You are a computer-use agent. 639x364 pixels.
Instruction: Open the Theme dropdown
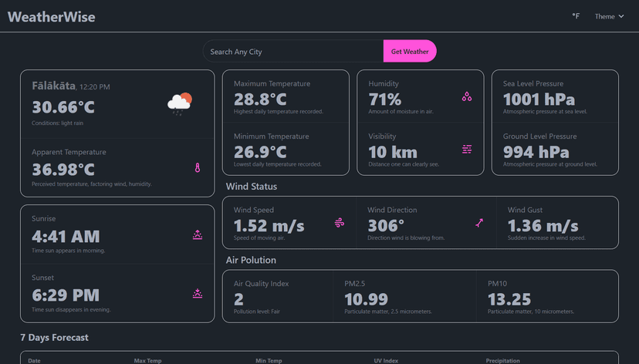(609, 16)
